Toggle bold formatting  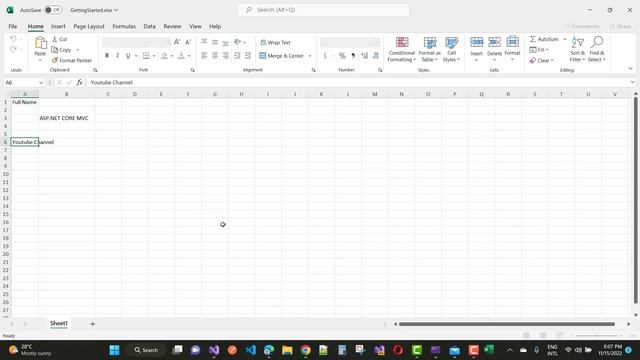tap(107, 56)
